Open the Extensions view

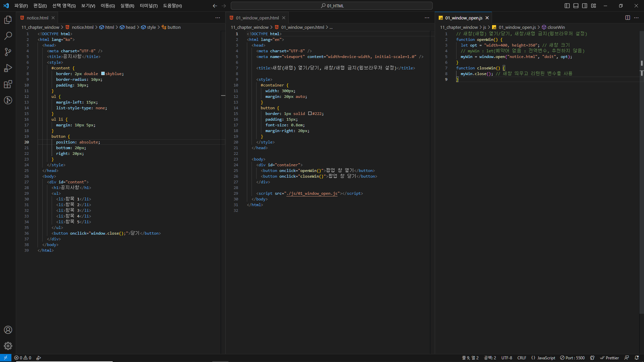(8, 84)
